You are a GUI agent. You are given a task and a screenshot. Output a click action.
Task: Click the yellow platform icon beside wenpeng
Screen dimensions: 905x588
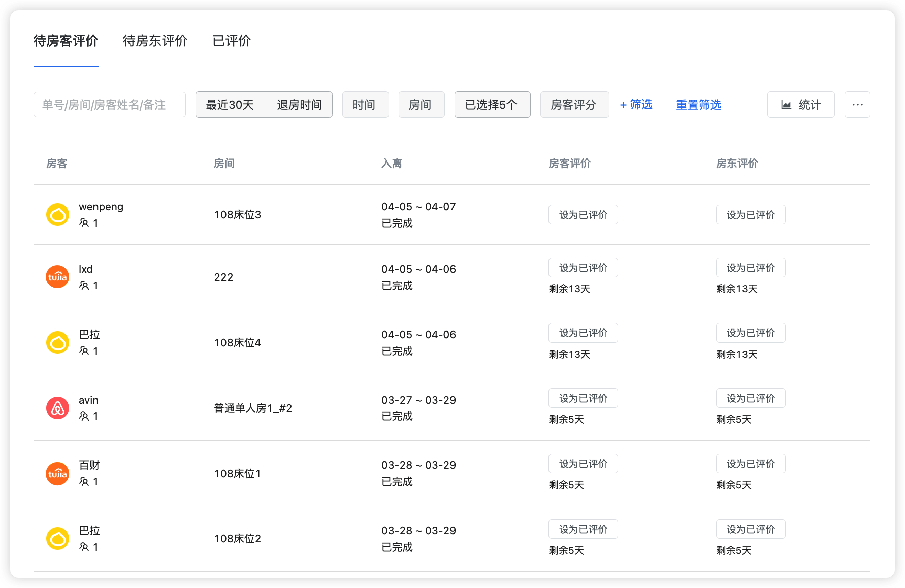57,215
